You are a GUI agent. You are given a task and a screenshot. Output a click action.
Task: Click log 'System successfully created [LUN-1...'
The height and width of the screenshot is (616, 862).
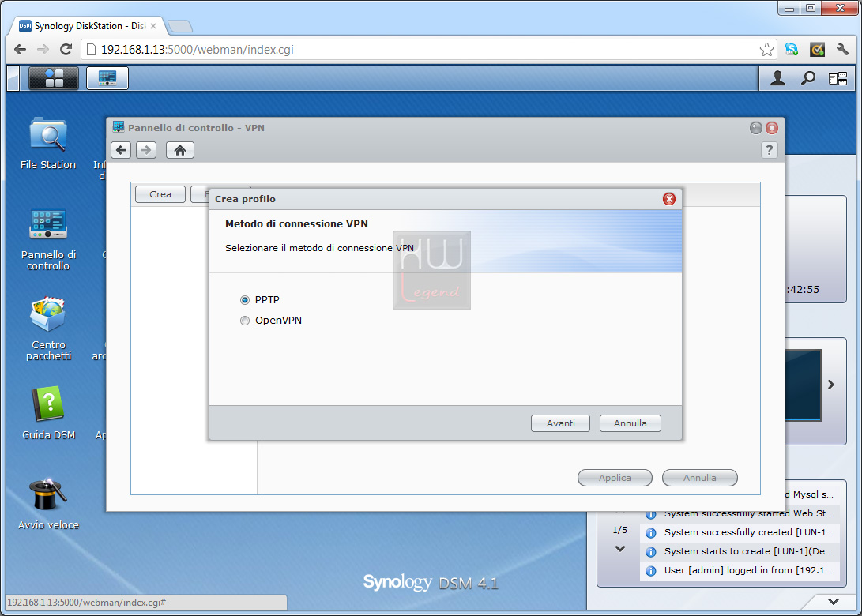[740, 532]
